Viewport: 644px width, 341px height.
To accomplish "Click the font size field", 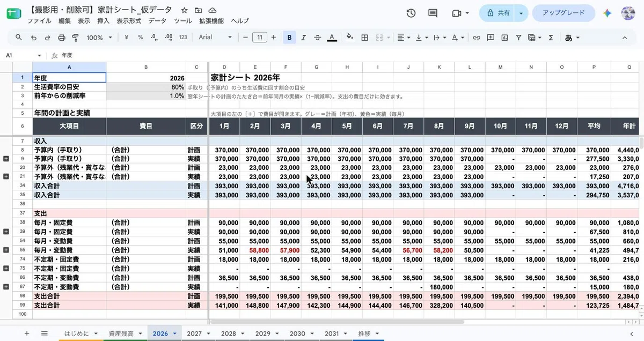I will (260, 38).
